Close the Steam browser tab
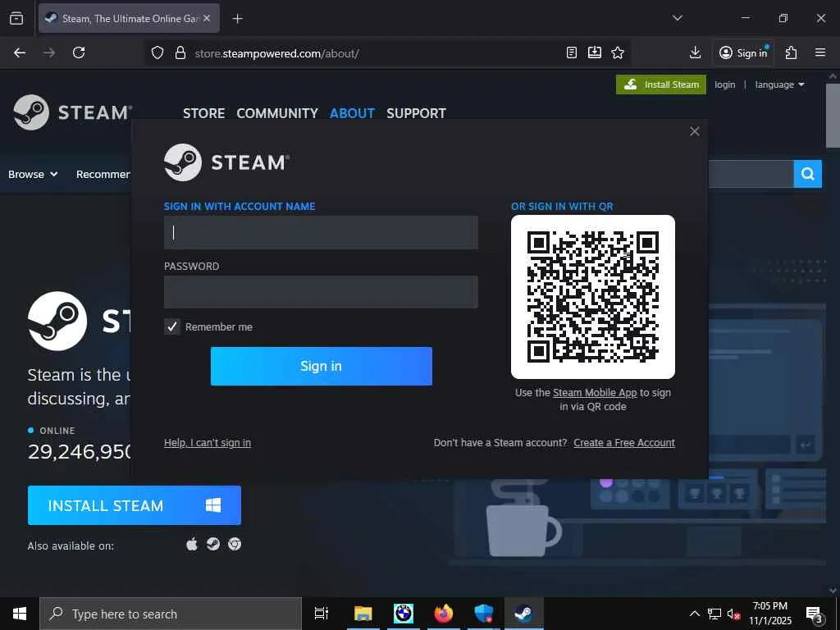 coord(207,18)
